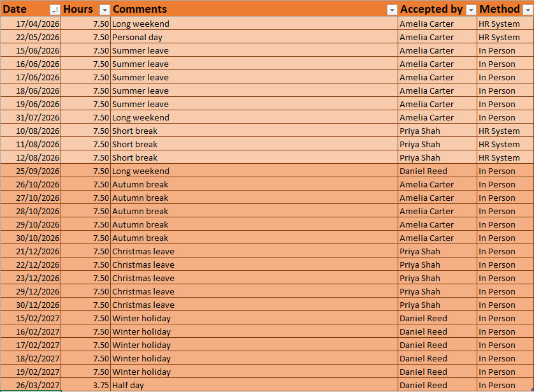Select the 15/02/2027 Winter holiday comment
534x392 pixels.
(254, 318)
